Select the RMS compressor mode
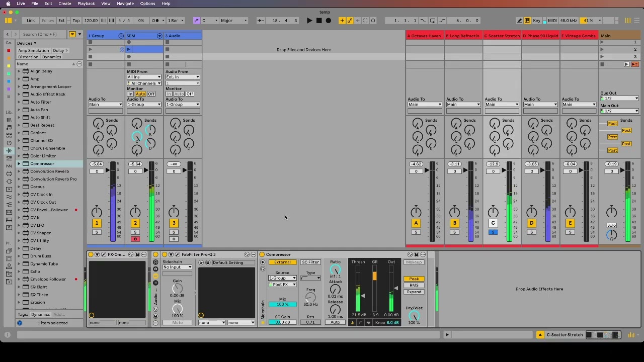The width and height of the screenshot is (644, 362). 414,286
